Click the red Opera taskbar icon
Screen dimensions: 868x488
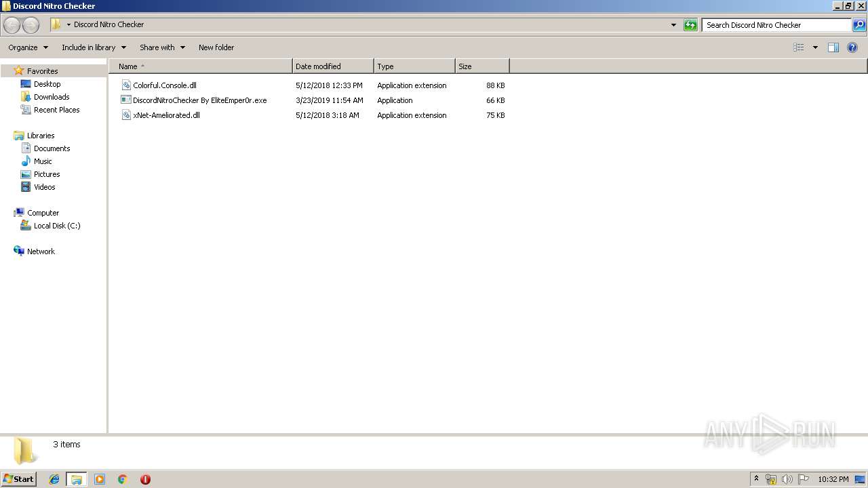pyautogui.click(x=145, y=479)
